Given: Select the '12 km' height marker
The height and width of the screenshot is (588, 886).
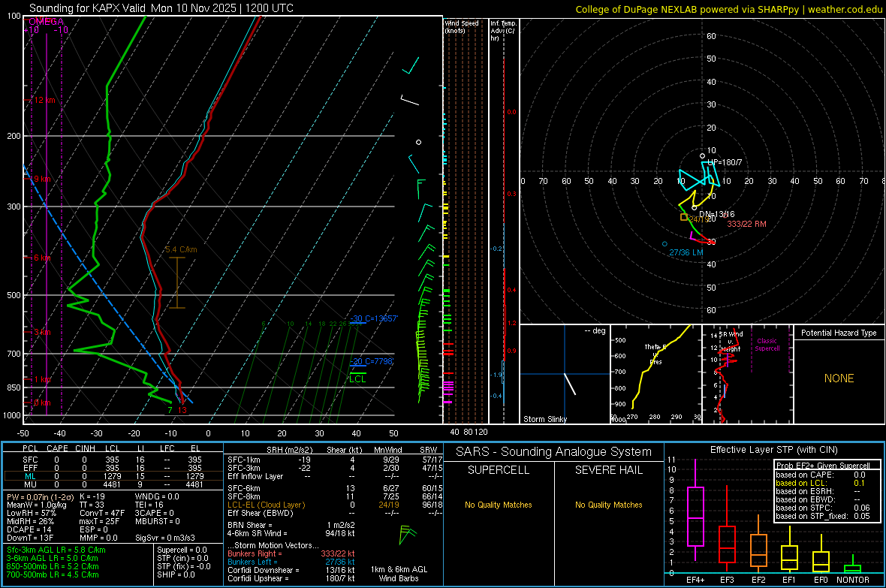Looking at the screenshot, I should pos(44,100).
